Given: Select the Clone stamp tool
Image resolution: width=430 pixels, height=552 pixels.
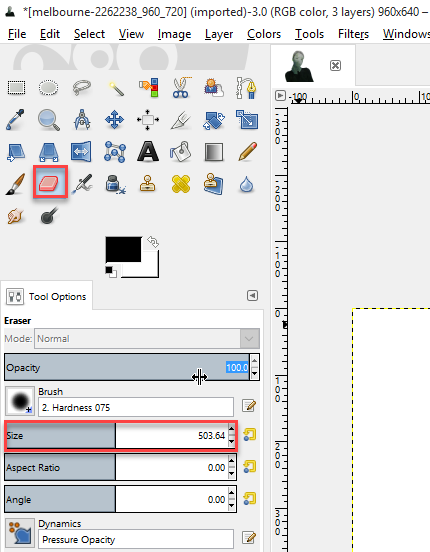Looking at the screenshot, I should tap(148, 184).
